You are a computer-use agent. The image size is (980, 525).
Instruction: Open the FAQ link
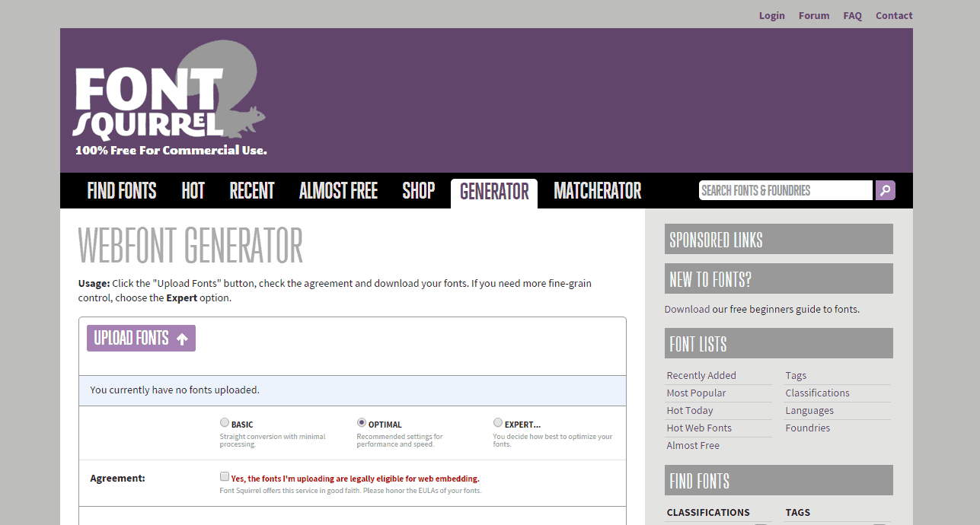coord(852,16)
